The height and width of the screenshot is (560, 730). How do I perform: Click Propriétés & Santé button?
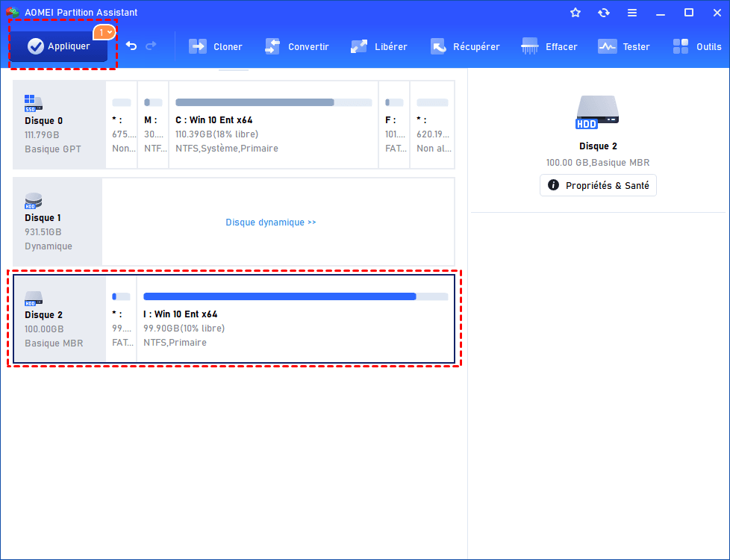click(x=598, y=185)
